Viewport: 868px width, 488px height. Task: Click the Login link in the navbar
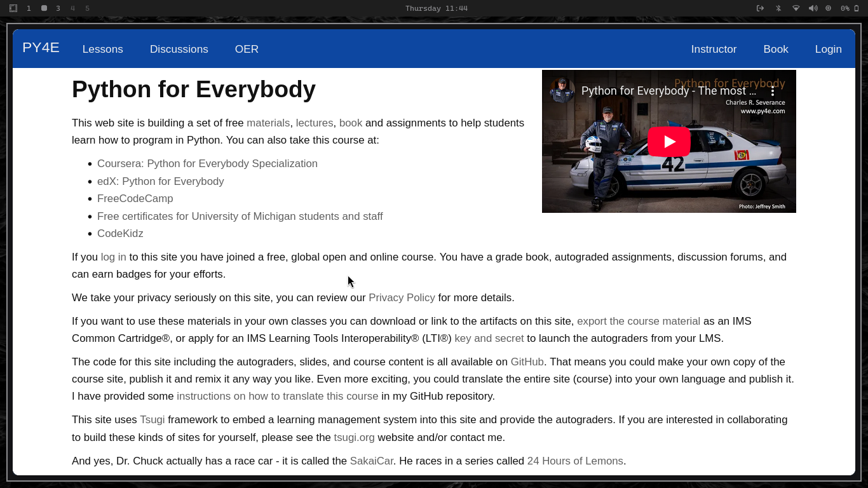pyautogui.click(x=828, y=49)
